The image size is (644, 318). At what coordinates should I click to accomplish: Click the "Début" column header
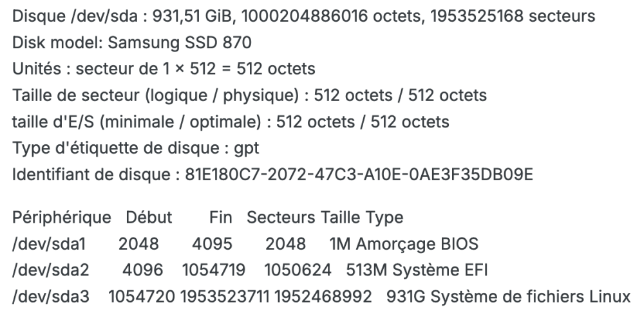(149, 218)
